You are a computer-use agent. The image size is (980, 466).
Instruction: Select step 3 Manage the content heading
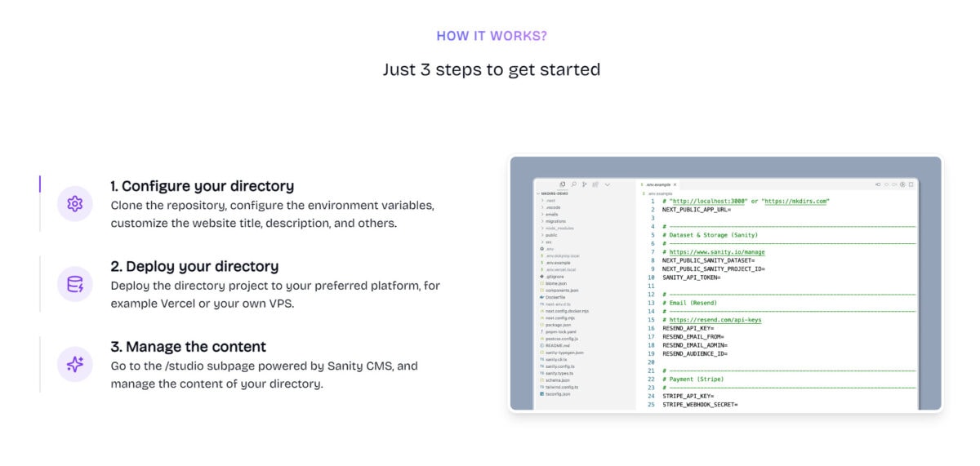189,347
